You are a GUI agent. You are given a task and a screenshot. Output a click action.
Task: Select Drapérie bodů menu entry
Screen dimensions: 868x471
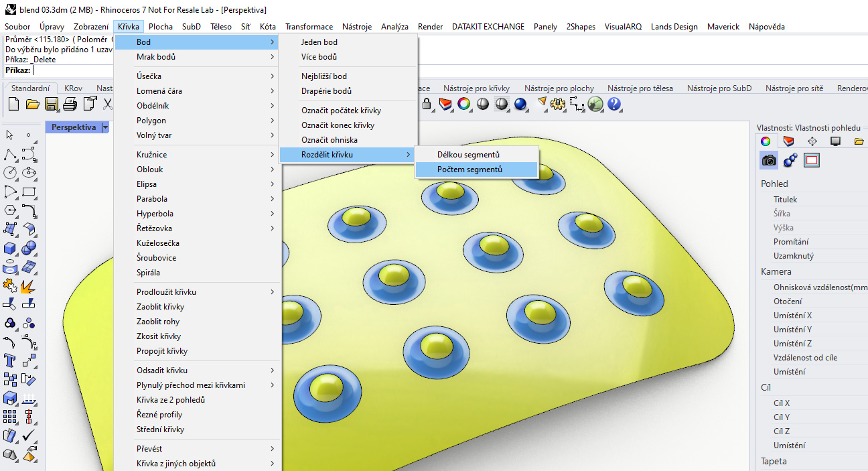pyautogui.click(x=349, y=91)
